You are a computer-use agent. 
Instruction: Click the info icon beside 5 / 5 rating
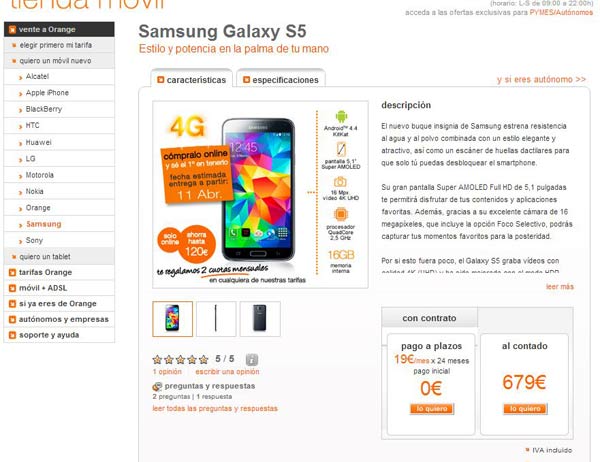coord(251,359)
